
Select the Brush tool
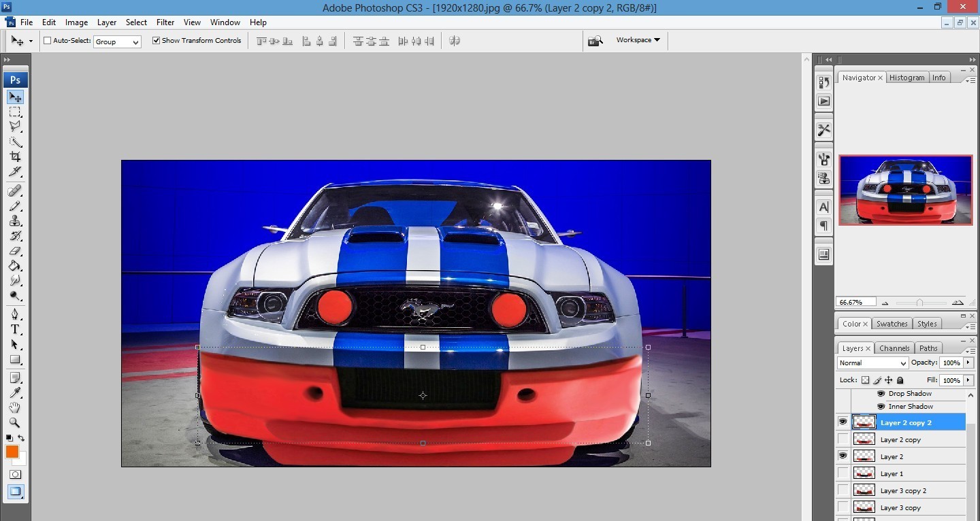pyautogui.click(x=15, y=205)
